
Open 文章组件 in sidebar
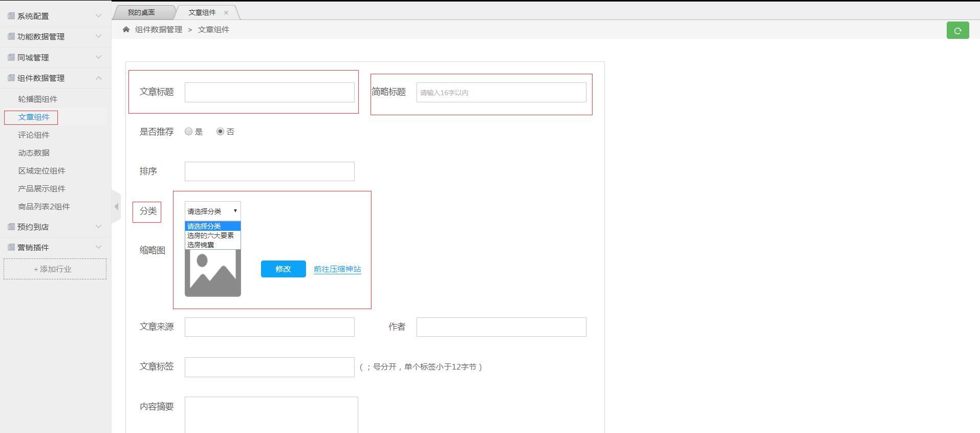click(34, 117)
